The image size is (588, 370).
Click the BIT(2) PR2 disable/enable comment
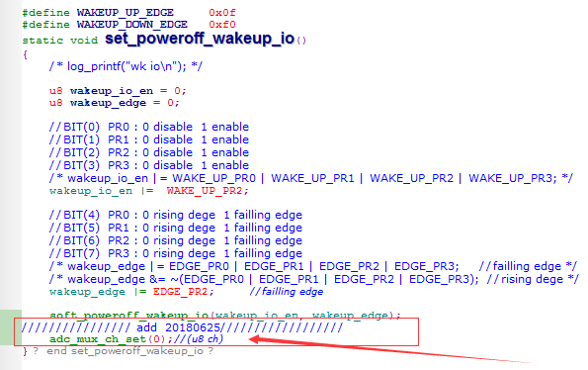point(149,152)
